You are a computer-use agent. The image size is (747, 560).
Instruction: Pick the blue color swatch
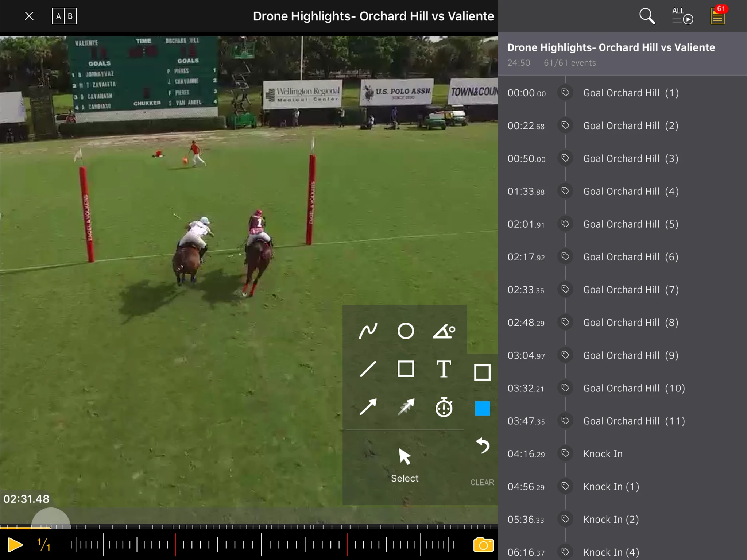482,408
